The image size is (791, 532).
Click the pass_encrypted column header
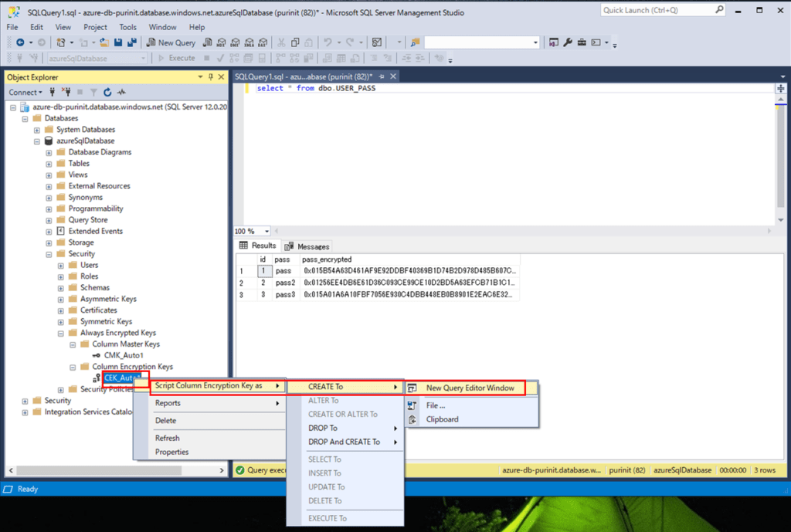[x=327, y=259]
